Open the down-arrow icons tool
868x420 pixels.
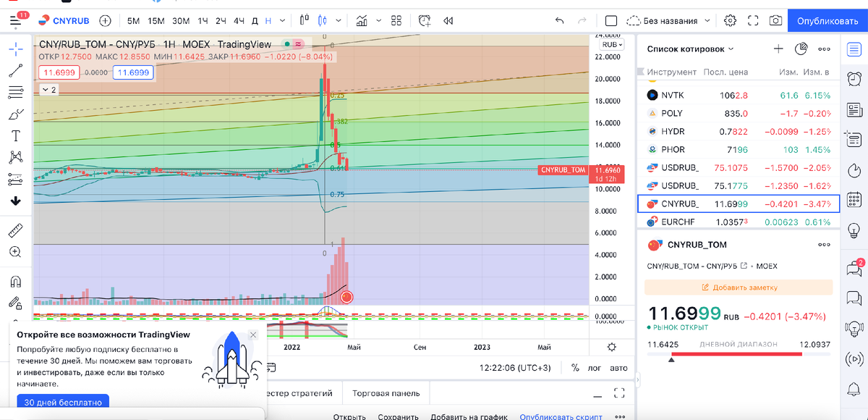[x=15, y=201]
